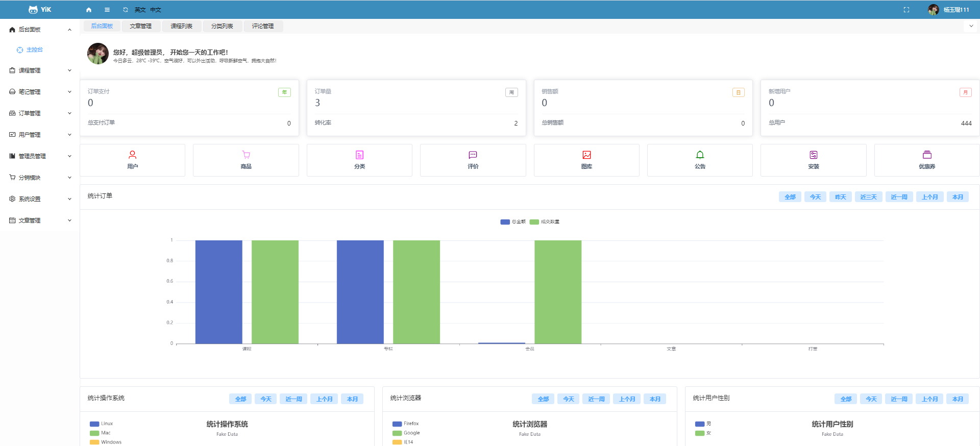Filter 统计浏览器 by 今天
The height and width of the screenshot is (446, 980).
(569, 399)
